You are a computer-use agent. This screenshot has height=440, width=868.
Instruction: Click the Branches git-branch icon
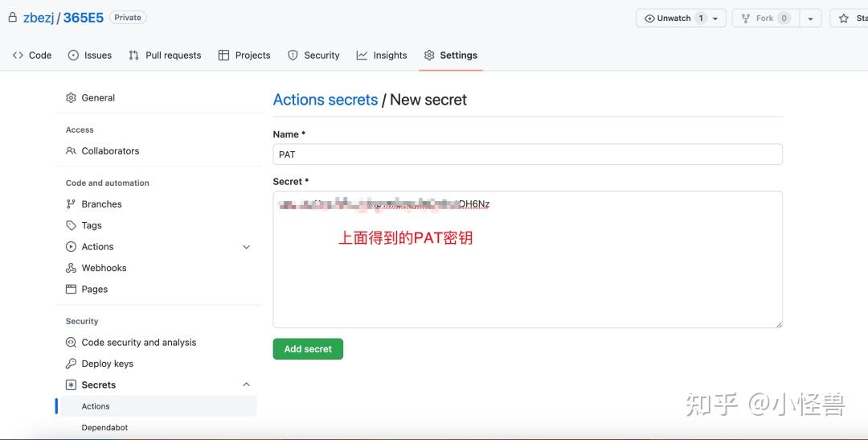(x=71, y=204)
